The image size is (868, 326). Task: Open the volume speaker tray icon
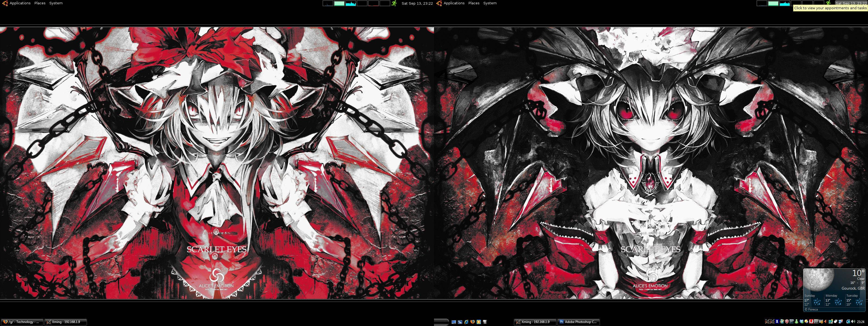pyautogui.click(x=853, y=322)
